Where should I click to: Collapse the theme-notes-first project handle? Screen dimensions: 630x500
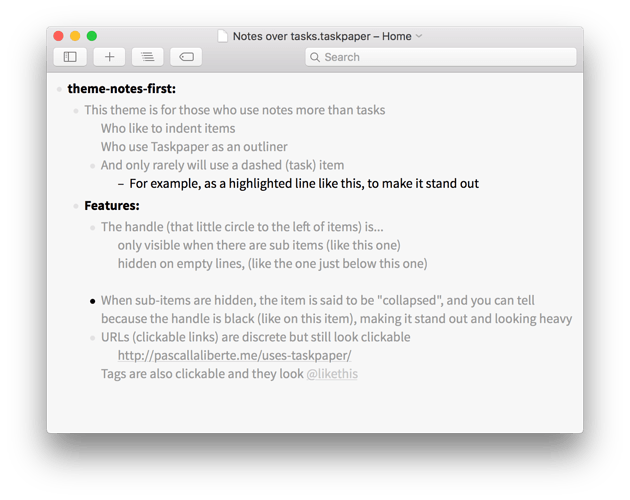click(x=59, y=89)
